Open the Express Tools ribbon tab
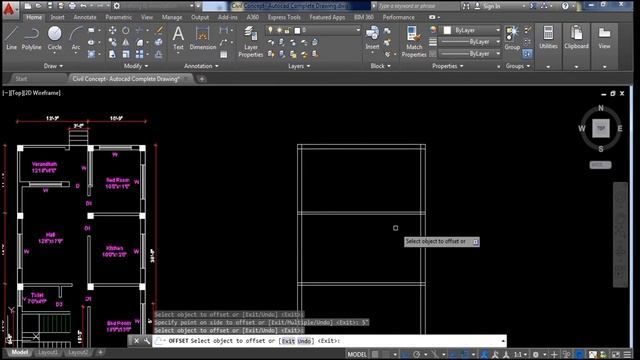This screenshot has width=640, height=360. point(284,17)
